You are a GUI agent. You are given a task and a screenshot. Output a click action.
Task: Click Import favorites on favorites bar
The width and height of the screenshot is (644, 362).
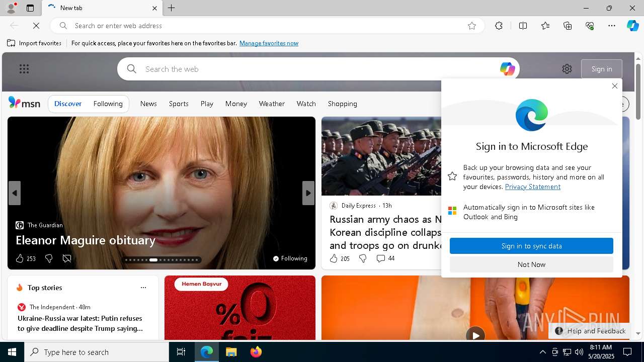(34, 43)
